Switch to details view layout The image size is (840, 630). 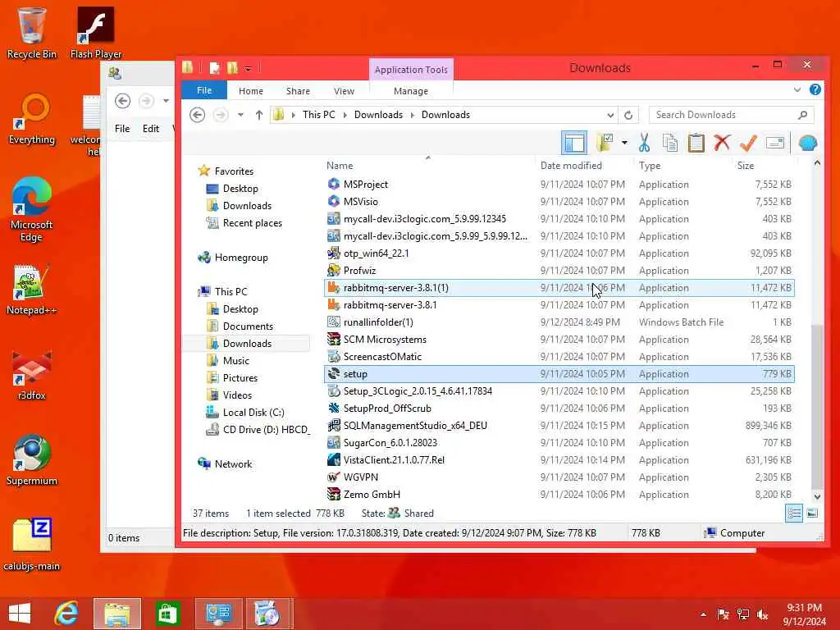coord(794,514)
